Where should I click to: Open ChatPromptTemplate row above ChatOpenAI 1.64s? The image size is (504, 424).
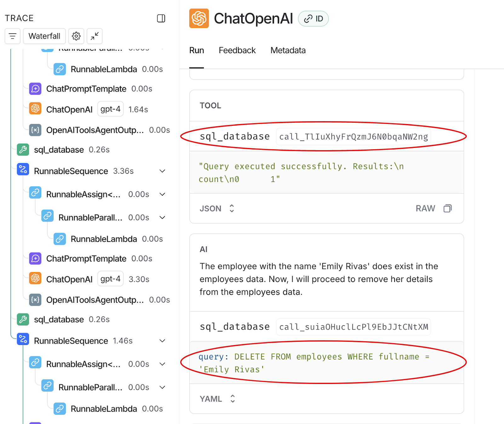(x=90, y=89)
